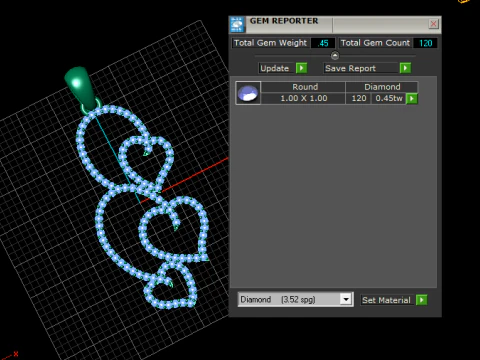Click the Gem Reporter title icon
The image size is (480, 360).
tap(237, 25)
